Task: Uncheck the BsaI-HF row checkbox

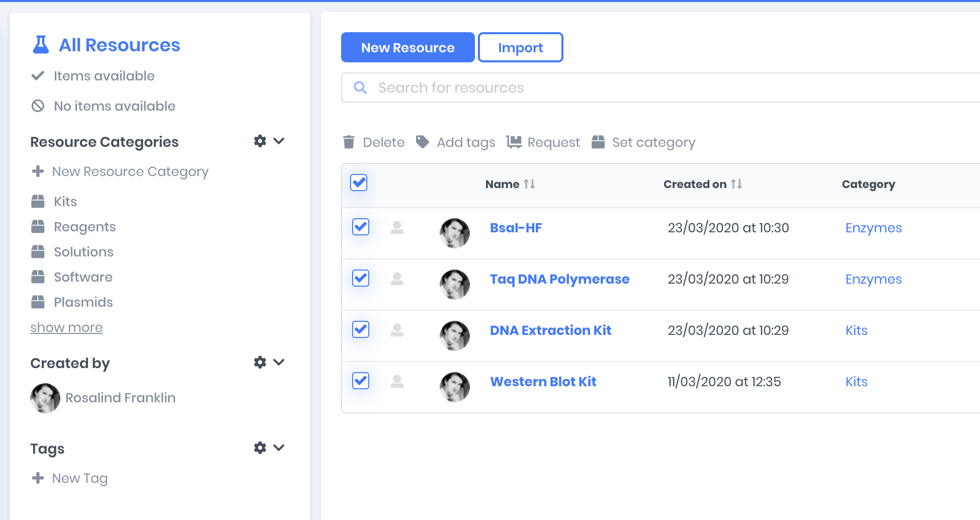Action: point(361,227)
